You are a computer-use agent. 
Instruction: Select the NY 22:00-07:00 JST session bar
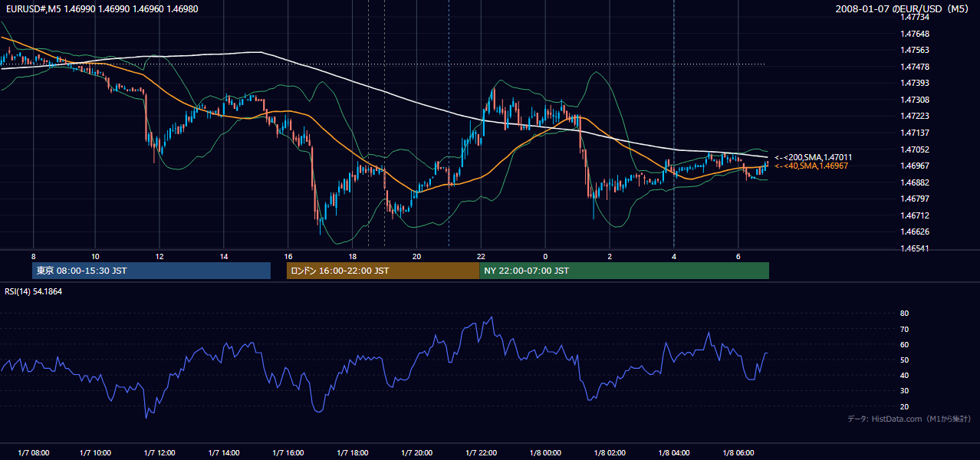click(x=624, y=271)
